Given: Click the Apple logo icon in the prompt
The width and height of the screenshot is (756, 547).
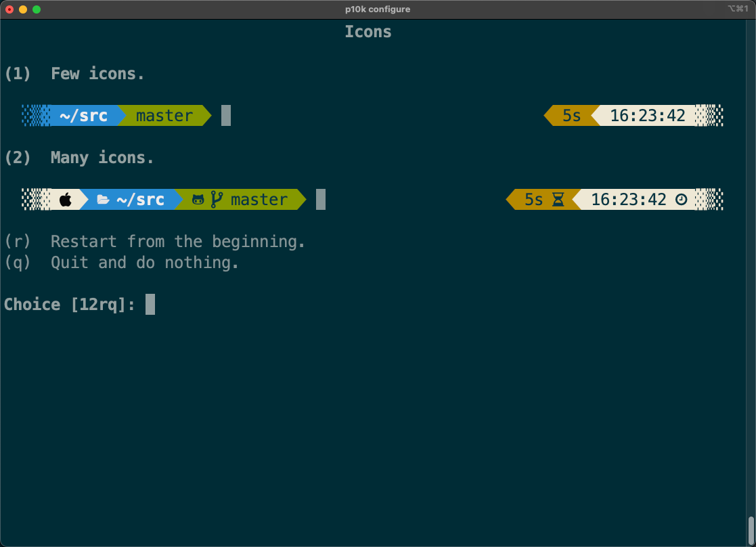Looking at the screenshot, I should pyautogui.click(x=66, y=200).
